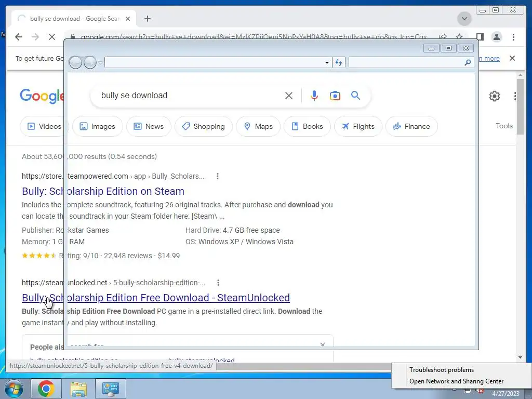Open the Control Panel taskbar icon
Image resolution: width=532 pixels, height=399 pixels.
point(111,389)
